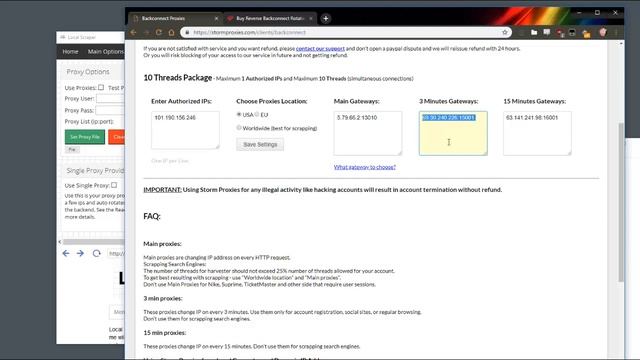The image size is (640, 360).
Task: Click the browser page vertical scrollbar
Action: pyautogui.click(x=621, y=202)
